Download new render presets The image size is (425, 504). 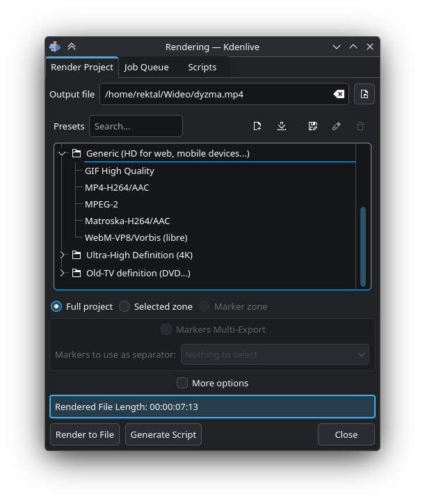click(x=282, y=126)
